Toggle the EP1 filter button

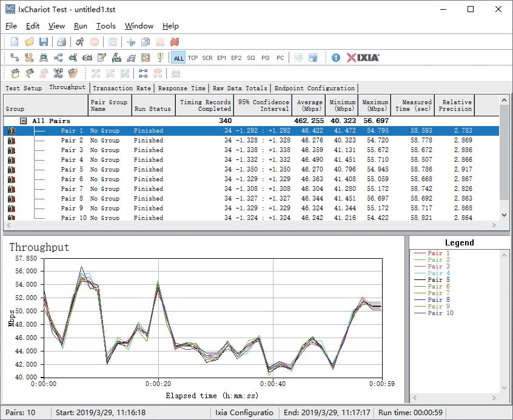pos(222,58)
